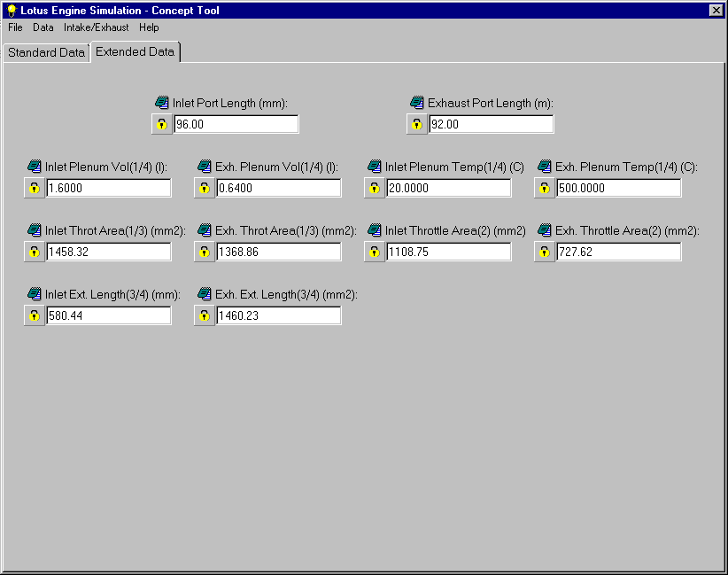Toggle the lock for Inlet Ext. Length(3/4)
Screen dimensions: 728x575
coord(35,315)
